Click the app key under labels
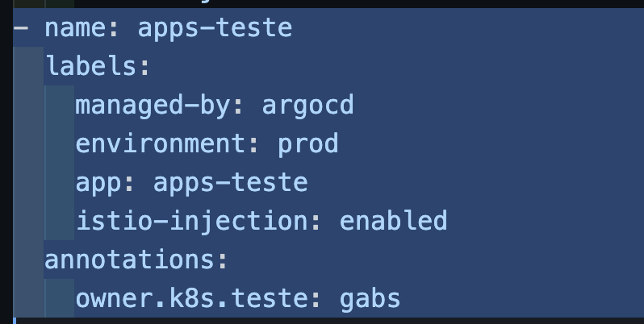Screen dimensions: 644x324 click(x=98, y=181)
